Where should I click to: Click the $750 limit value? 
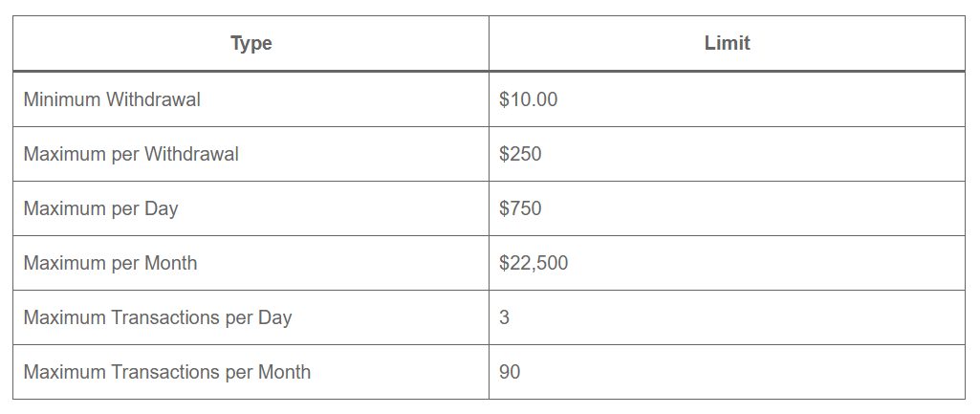520,208
